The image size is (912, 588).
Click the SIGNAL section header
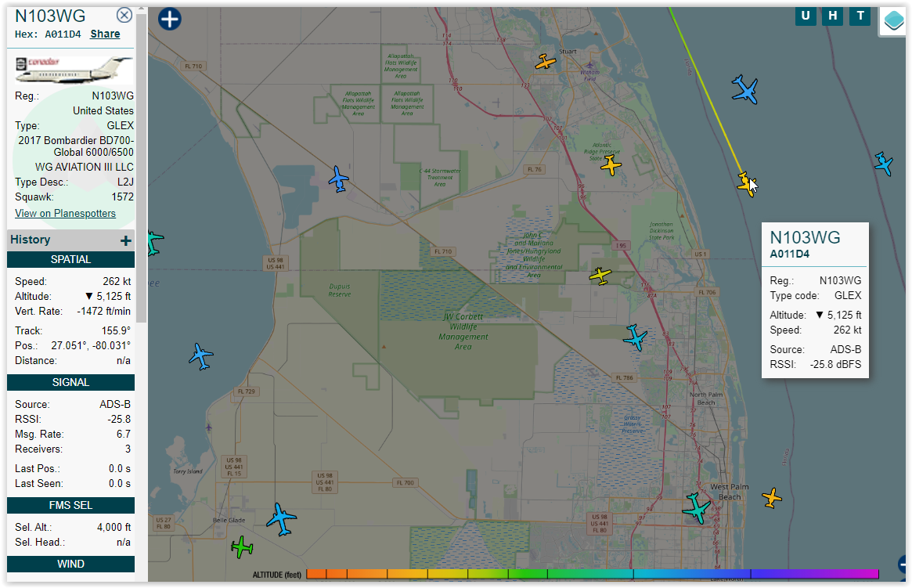click(x=71, y=382)
